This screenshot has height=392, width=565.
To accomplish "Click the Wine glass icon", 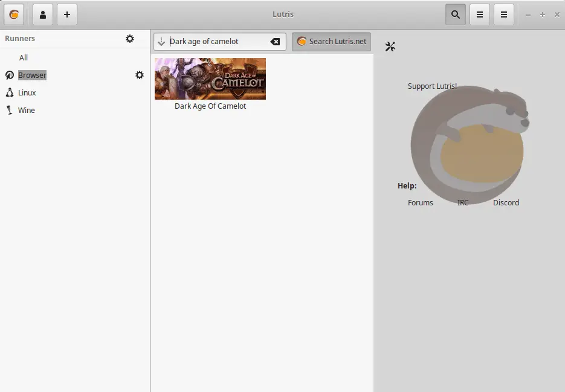I will pyautogui.click(x=10, y=111).
